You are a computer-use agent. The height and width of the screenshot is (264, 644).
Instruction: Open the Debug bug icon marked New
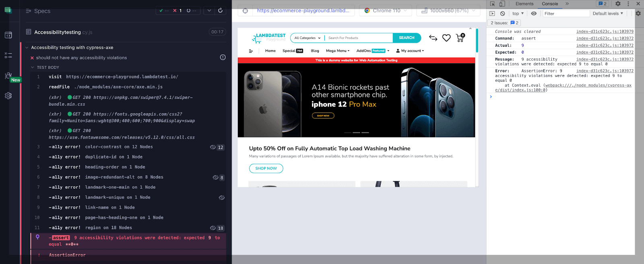coord(8,75)
